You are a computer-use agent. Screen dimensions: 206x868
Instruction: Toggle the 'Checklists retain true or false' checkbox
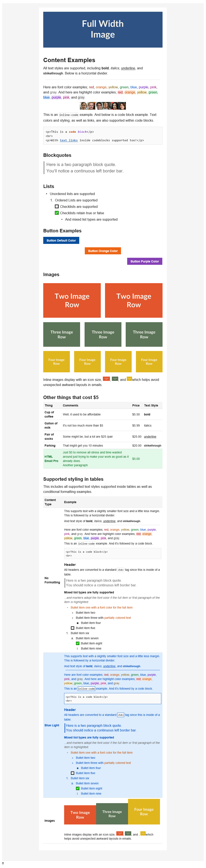[x=56, y=213]
